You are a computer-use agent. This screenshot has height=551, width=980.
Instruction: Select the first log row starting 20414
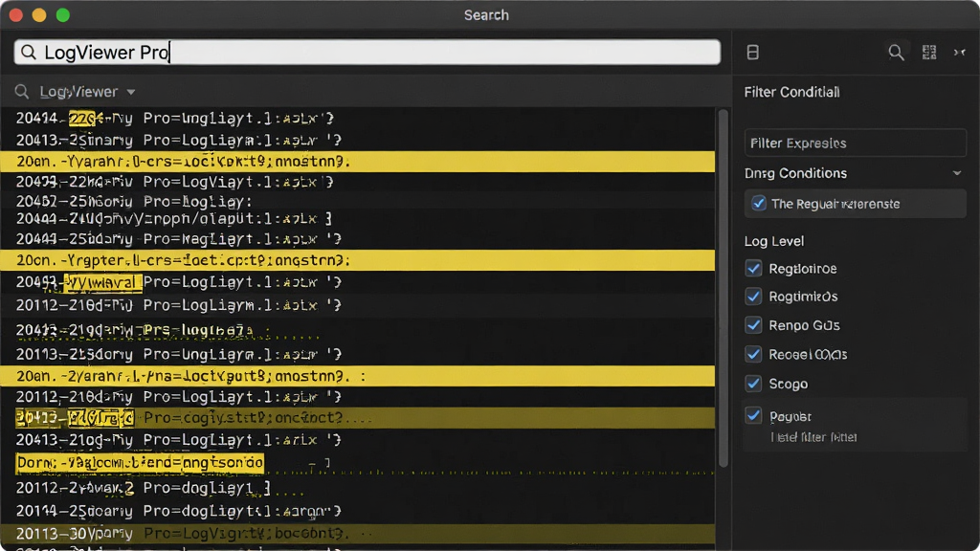coord(358,118)
